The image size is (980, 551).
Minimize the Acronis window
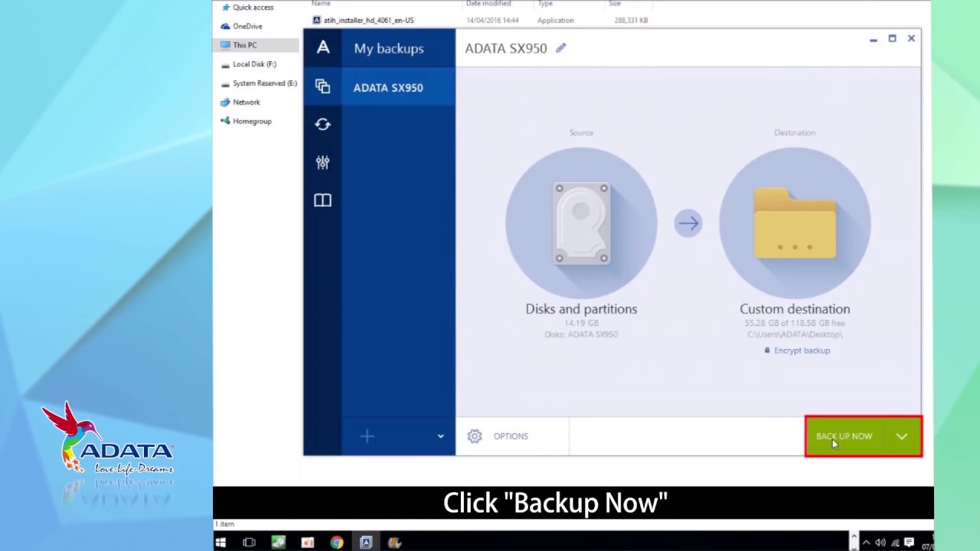coord(873,39)
